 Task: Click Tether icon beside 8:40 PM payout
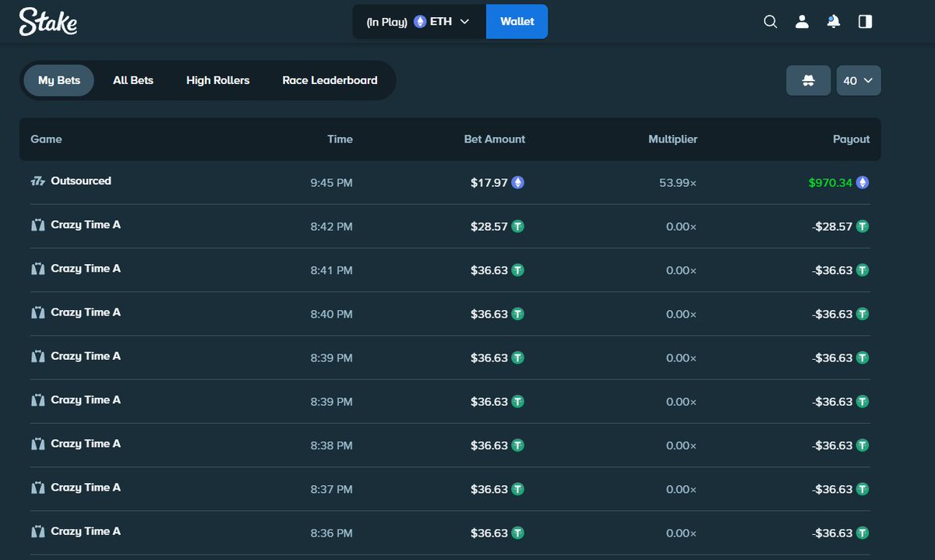(x=863, y=314)
